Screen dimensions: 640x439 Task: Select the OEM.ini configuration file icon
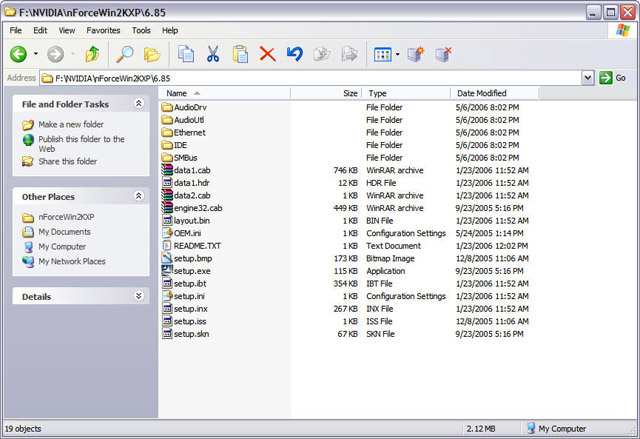pyautogui.click(x=167, y=233)
